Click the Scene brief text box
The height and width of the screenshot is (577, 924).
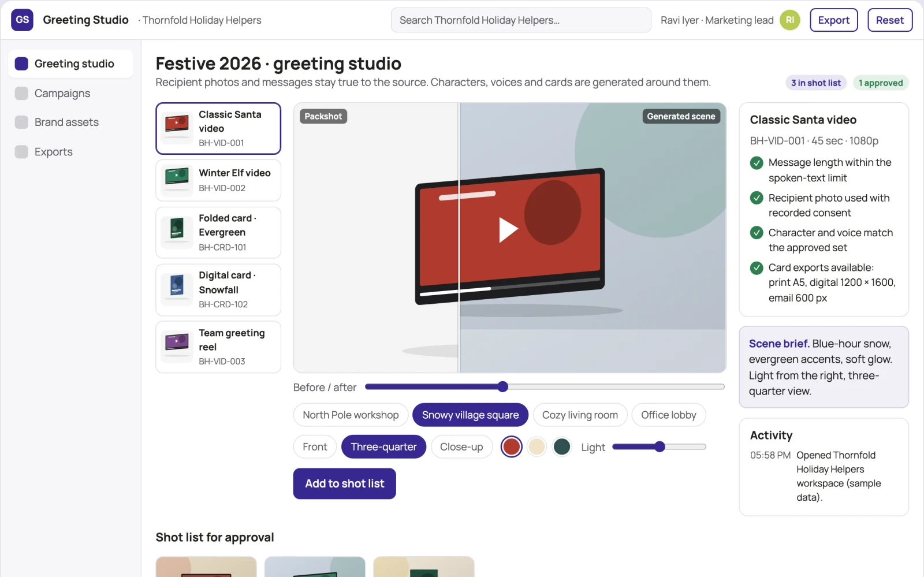pos(824,367)
